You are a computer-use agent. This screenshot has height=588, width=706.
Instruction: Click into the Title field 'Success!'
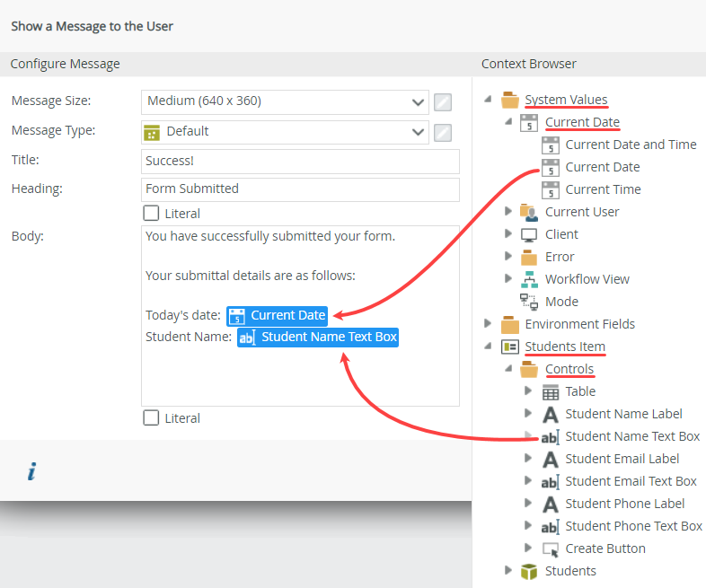[300, 162]
